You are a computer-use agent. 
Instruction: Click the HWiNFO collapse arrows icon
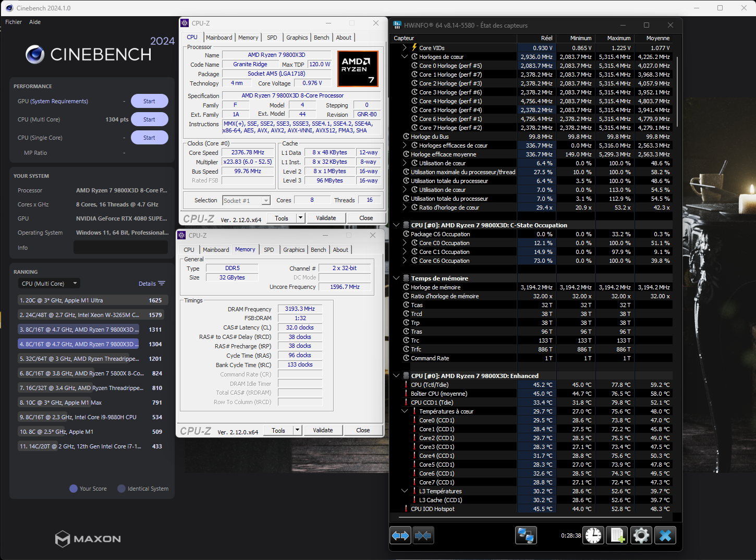click(x=423, y=535)
